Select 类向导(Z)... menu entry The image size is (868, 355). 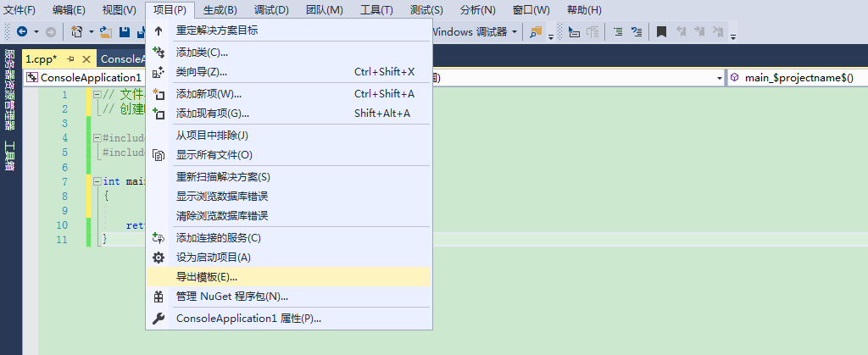[288, 72]
